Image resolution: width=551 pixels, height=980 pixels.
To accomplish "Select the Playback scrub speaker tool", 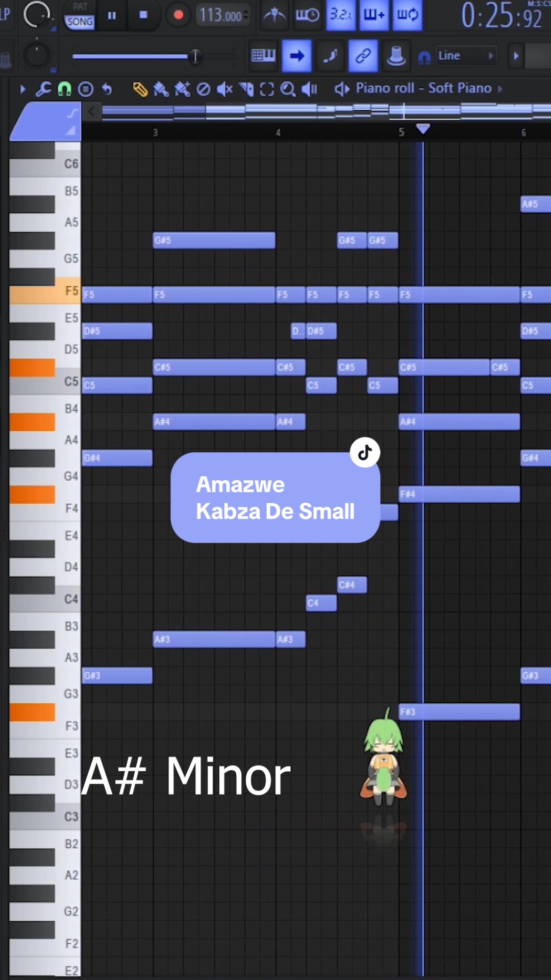I will 309,89.
